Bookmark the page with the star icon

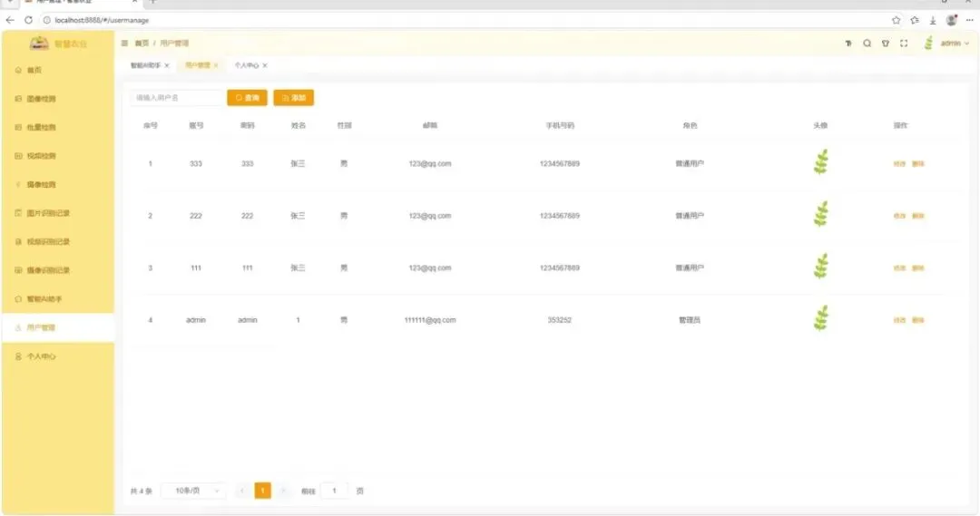point(897,20)
